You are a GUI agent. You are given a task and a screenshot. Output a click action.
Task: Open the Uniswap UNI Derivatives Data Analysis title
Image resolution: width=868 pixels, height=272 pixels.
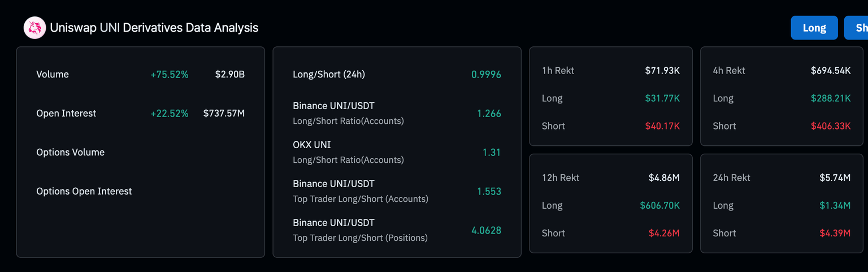pyautogui.click(x=154, y=28)
